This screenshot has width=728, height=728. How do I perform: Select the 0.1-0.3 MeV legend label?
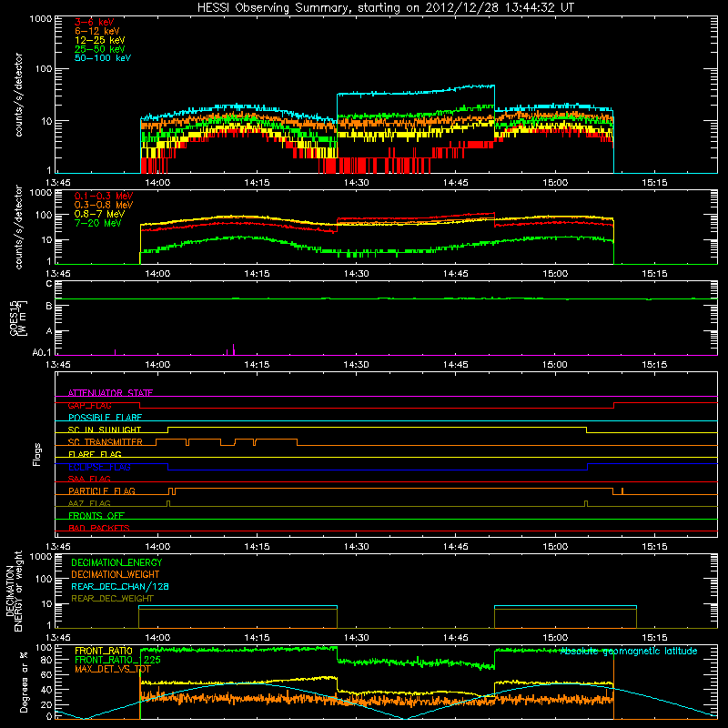(x=104, y=196)
